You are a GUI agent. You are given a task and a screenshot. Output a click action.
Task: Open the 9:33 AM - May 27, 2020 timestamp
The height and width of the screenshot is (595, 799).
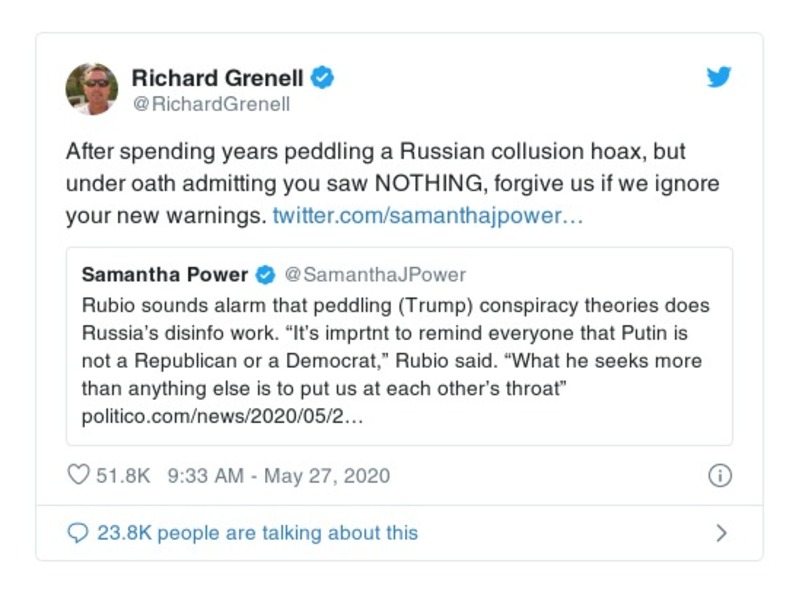pos(279,476)
